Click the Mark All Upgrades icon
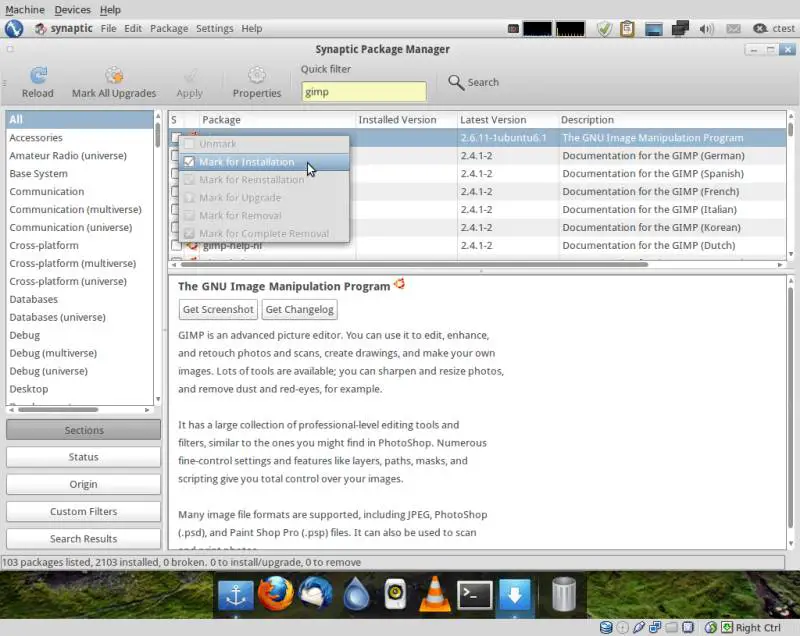The width and height of the screenshot is (800, 636). click(114, 75)
